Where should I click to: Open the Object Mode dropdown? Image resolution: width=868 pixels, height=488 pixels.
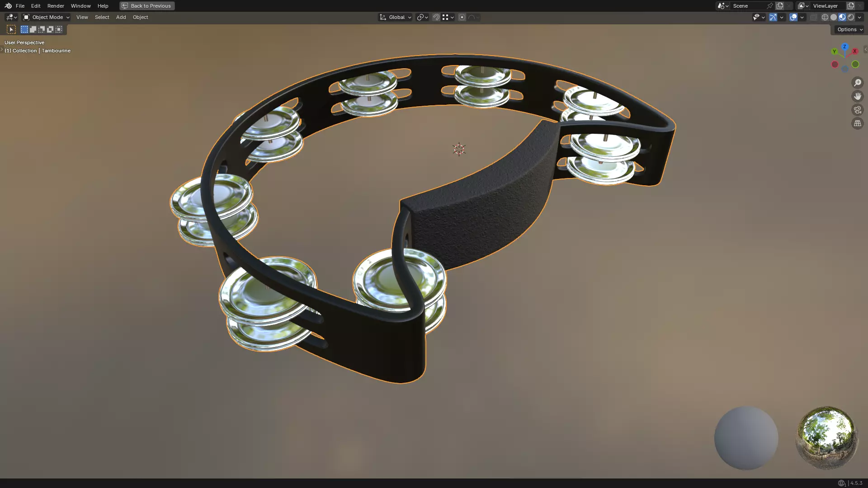(x=47, y=17)
